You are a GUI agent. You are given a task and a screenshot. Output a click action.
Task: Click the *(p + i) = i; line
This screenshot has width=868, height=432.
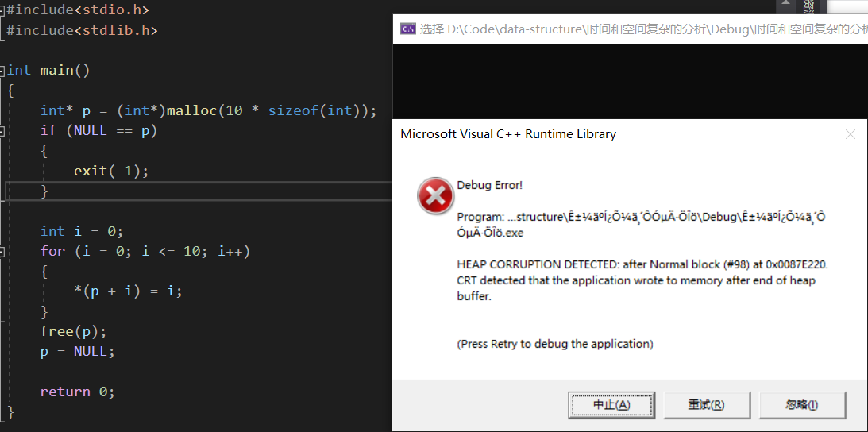pos(128,291)
